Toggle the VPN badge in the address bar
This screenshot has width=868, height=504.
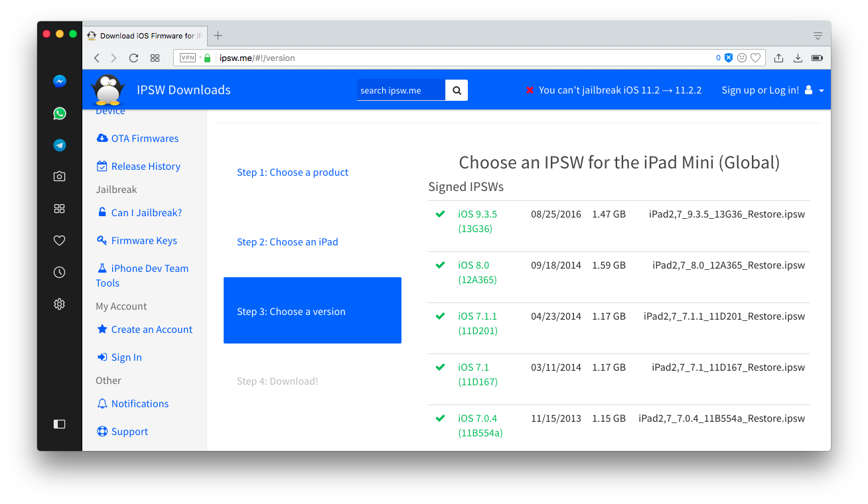tap(188, 58)
